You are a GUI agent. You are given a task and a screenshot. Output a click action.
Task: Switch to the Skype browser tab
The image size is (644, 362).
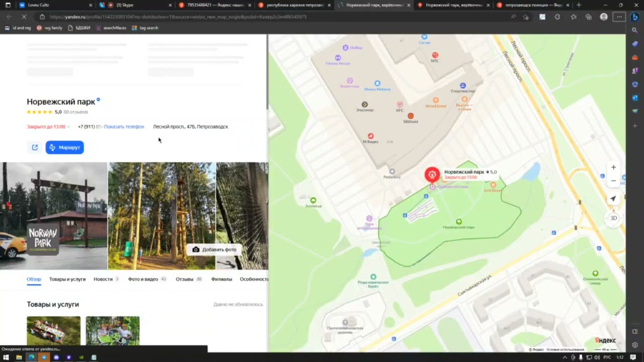pos(135,5)
